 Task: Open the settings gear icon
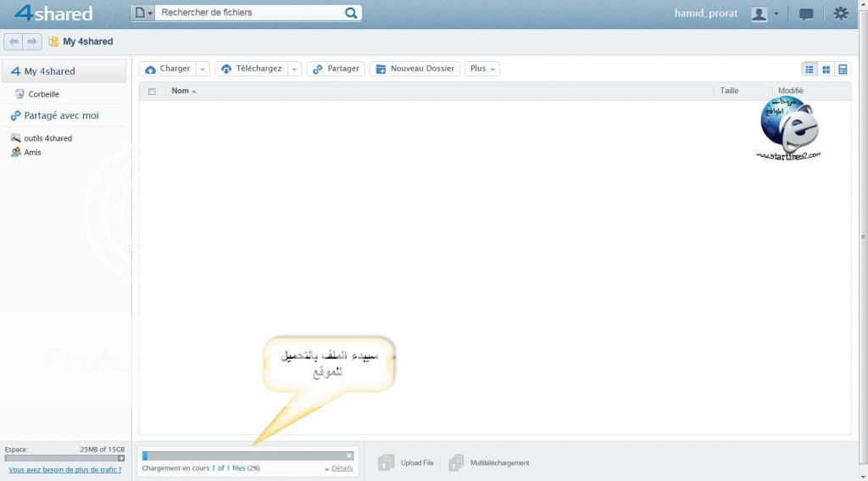point(840,14)
